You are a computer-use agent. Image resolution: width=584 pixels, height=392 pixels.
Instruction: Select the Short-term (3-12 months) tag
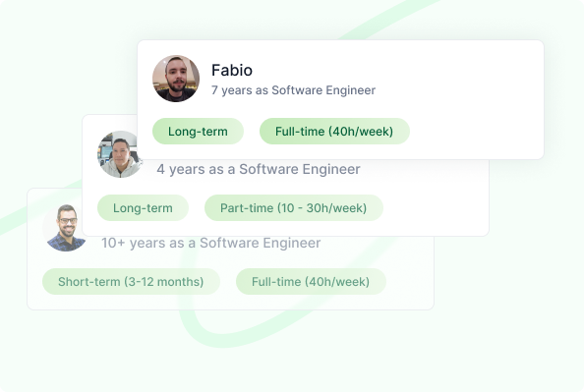(131, 281)
